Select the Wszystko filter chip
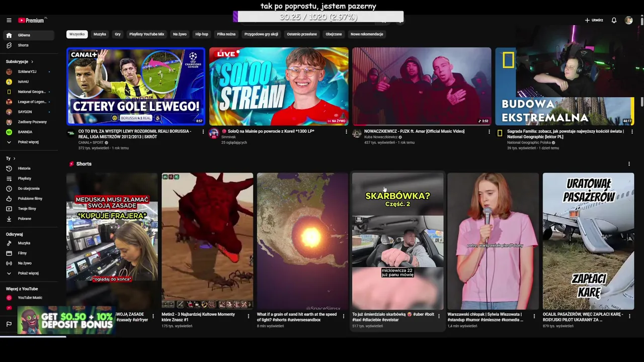Image resolution: width=644 pixels, height=362 pixels. coord(77,34)
